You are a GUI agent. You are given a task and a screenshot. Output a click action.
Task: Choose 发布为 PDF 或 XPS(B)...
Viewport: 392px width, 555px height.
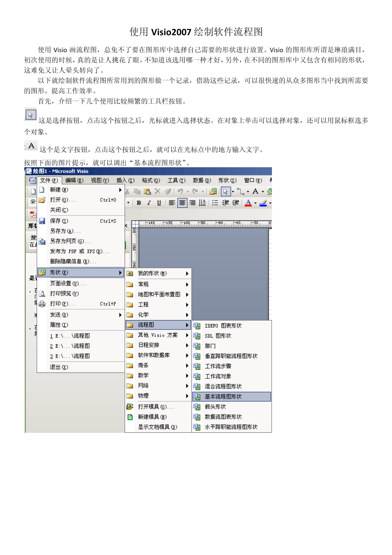click(81, 251)
